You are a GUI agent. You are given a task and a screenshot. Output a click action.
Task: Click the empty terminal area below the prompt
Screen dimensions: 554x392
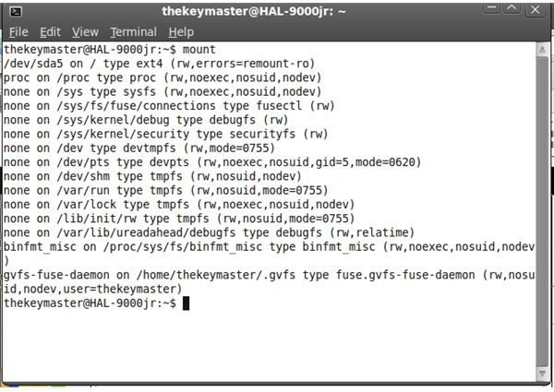coord(269,346)
